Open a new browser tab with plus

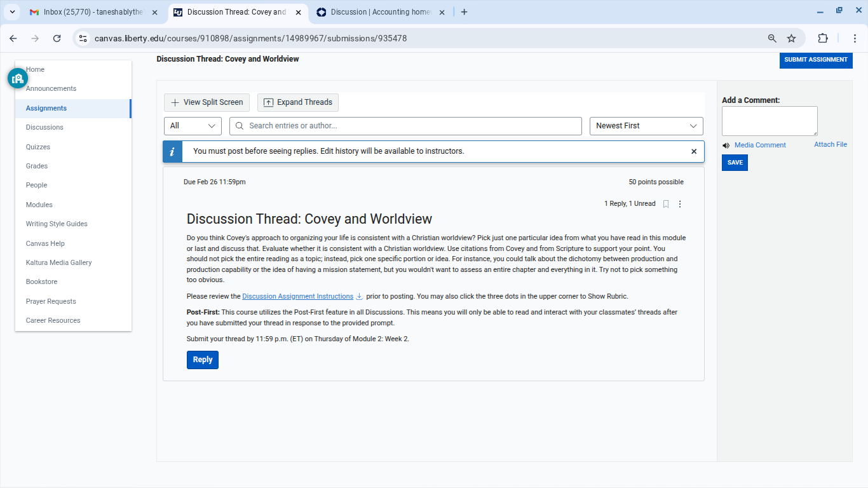click(464, 12)
